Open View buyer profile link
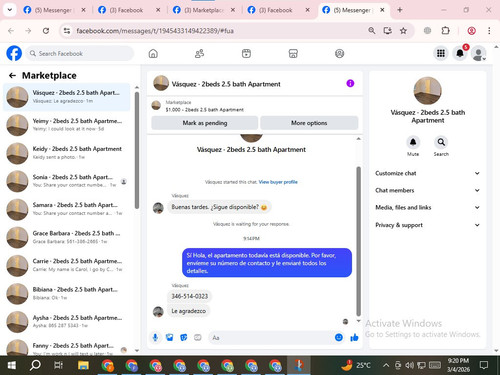Image resolution: width=500 pixels, height=375 pixels. (x=278, y=182)
